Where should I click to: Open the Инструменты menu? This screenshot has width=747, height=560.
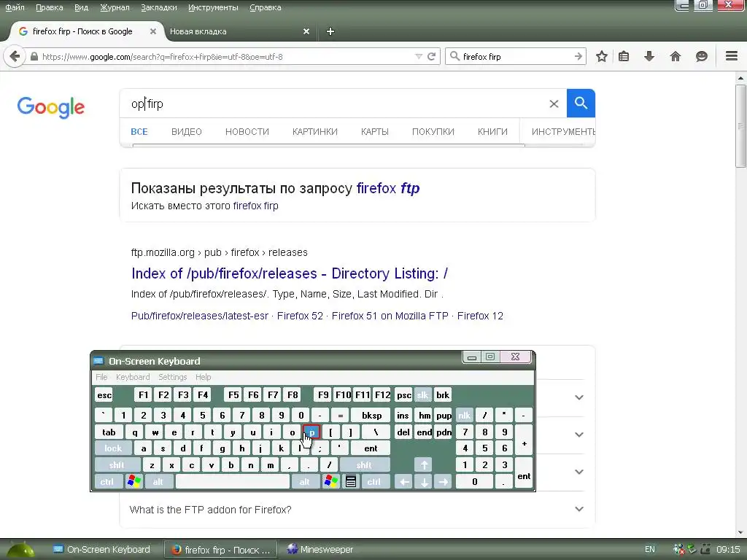click(x=213, y=7)
